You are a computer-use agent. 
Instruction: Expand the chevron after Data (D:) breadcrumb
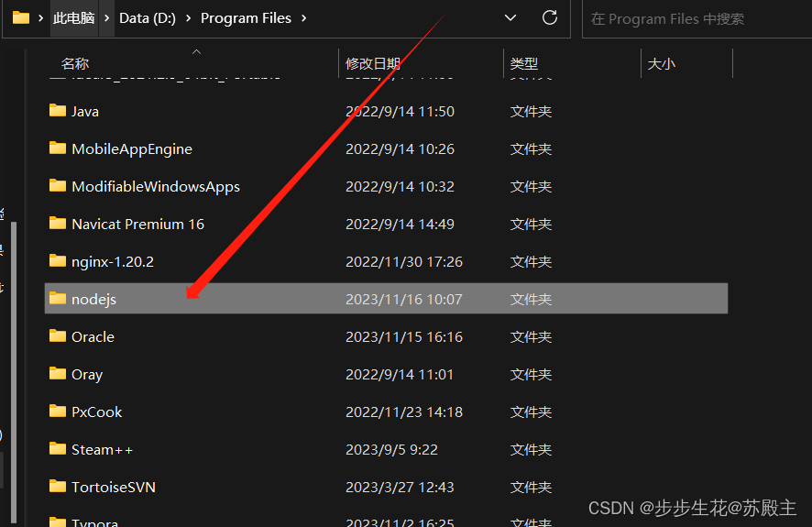pyautogui.click(x=188, y=18)
